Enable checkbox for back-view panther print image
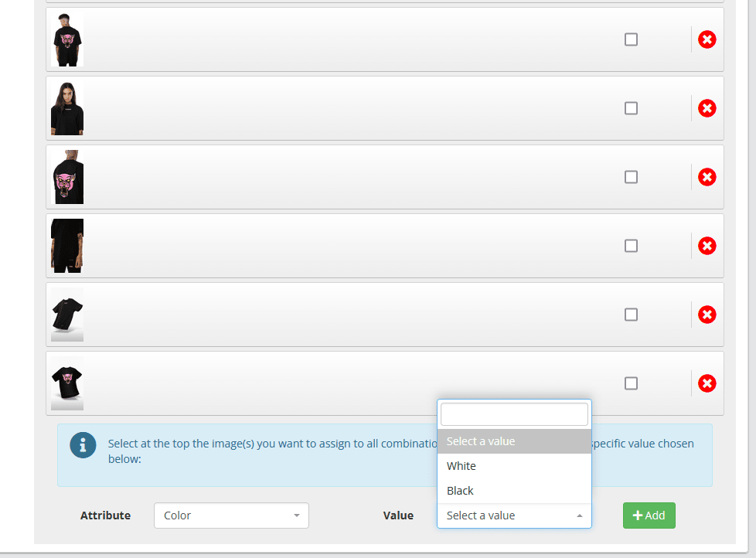 coord(631,177)
